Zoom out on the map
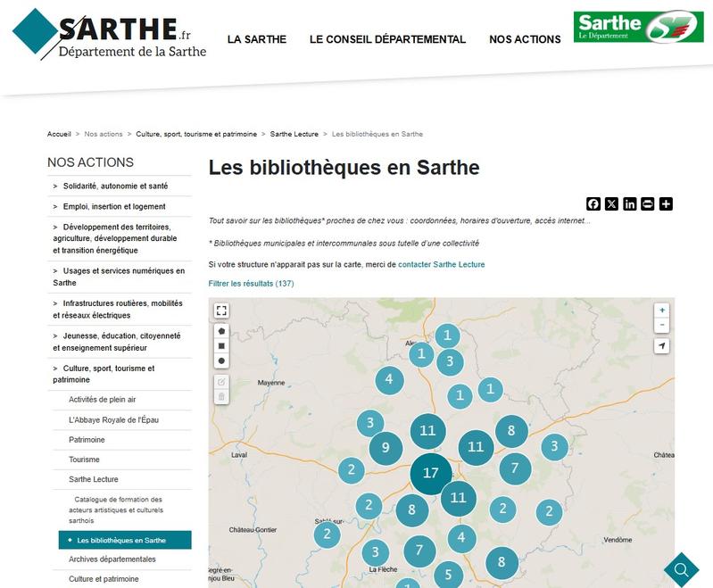Image resolution: width=713 pixels, height=588 pixels. click(661, 325)
